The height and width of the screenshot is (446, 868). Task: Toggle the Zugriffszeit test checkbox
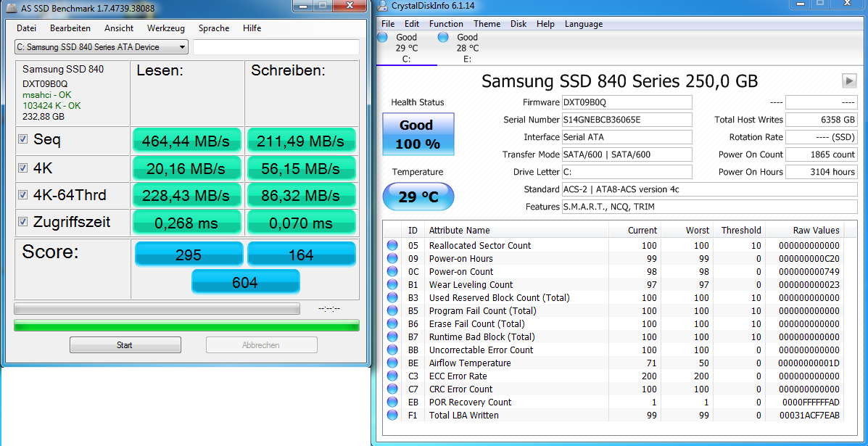(22, 222)
